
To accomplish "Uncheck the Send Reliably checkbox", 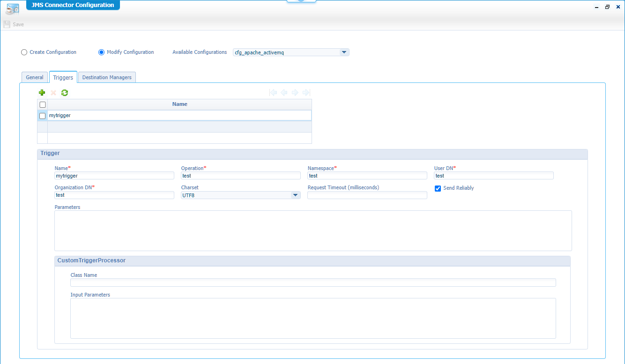I will pos(438,188).
